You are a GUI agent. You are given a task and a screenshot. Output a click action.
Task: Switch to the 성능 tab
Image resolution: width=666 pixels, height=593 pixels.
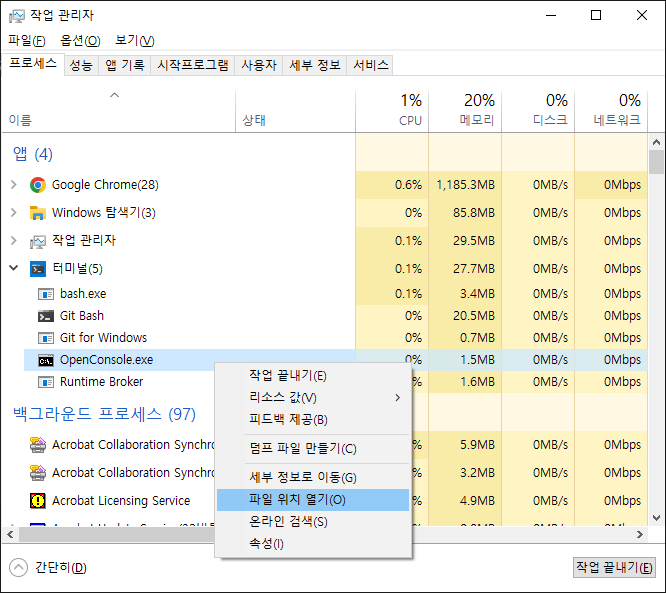pyautogui.click(x=81, y=65)
